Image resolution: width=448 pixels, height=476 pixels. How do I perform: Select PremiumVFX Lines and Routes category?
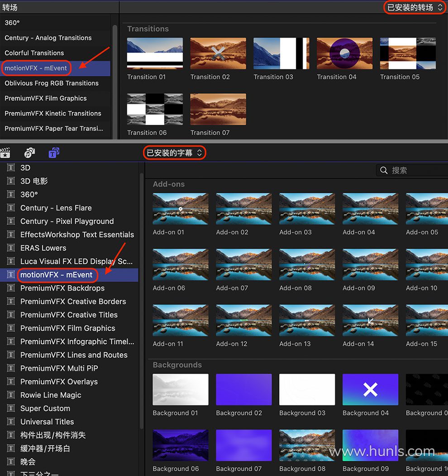pos(69,355)
